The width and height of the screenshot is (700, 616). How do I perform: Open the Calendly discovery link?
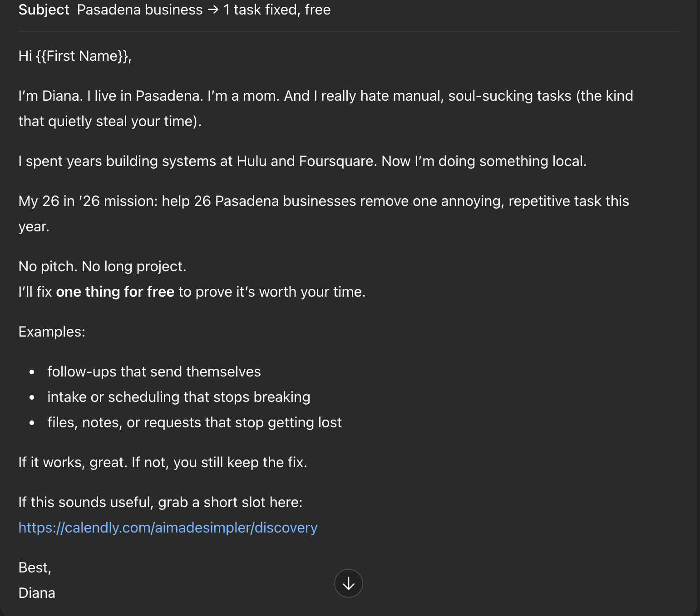168,528
